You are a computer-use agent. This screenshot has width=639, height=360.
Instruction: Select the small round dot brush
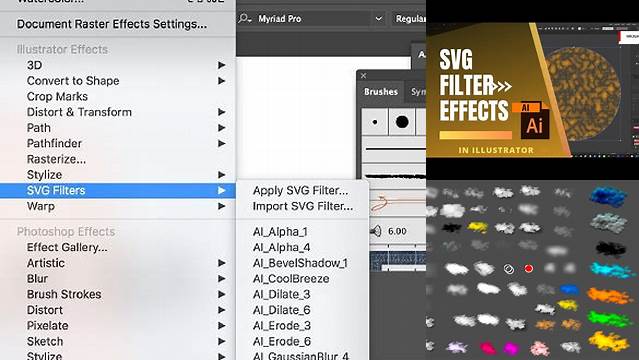[x=375, y=122]
